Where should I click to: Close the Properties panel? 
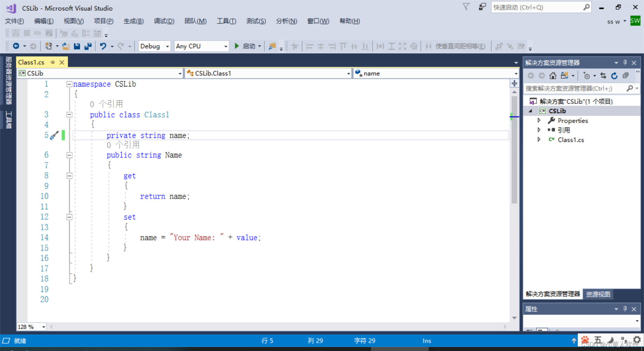(x=634, y=309)
